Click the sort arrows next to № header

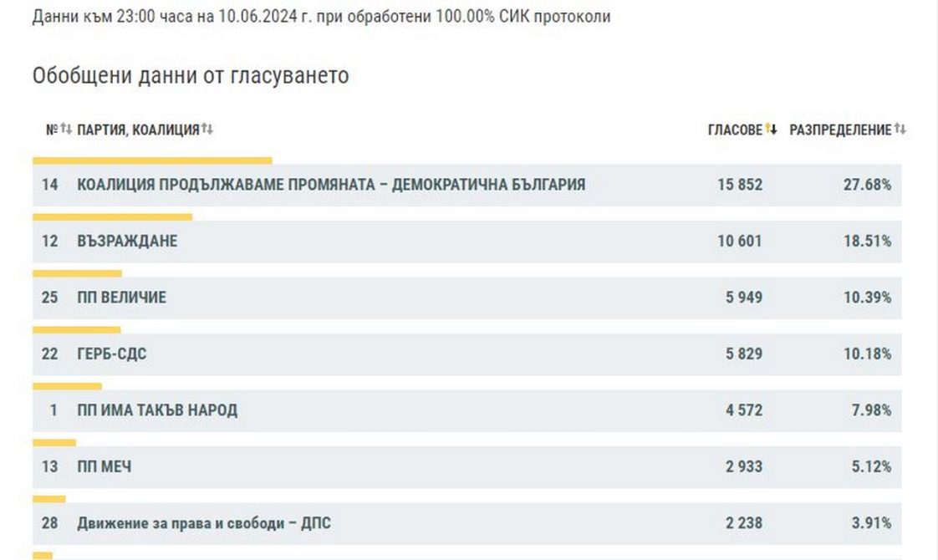(66, 130)
